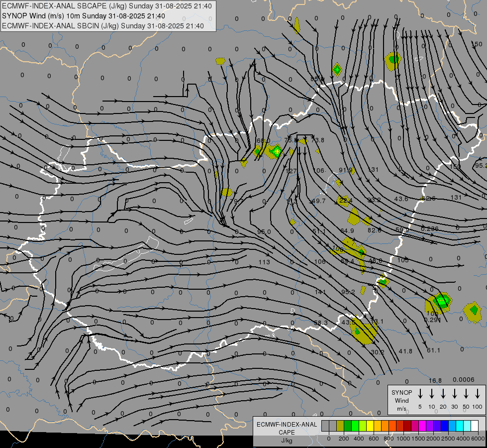
Task: Click the map value 127
Action: tap(291, 171)
